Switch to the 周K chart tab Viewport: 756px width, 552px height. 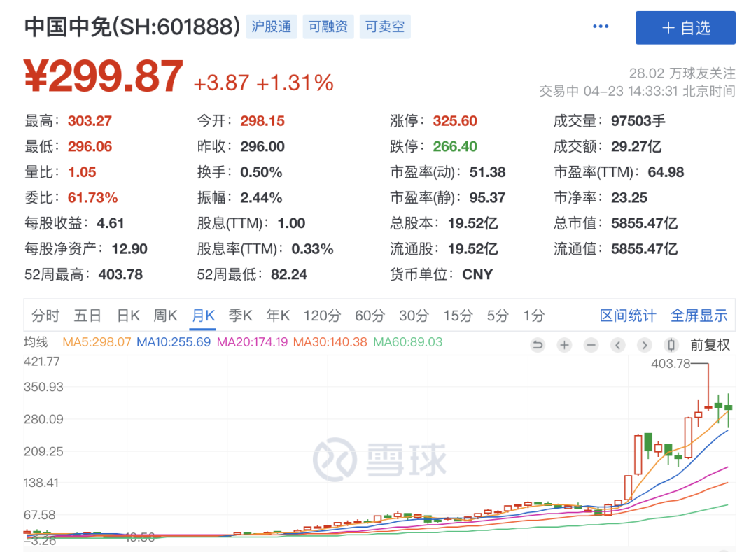[165, 316]
